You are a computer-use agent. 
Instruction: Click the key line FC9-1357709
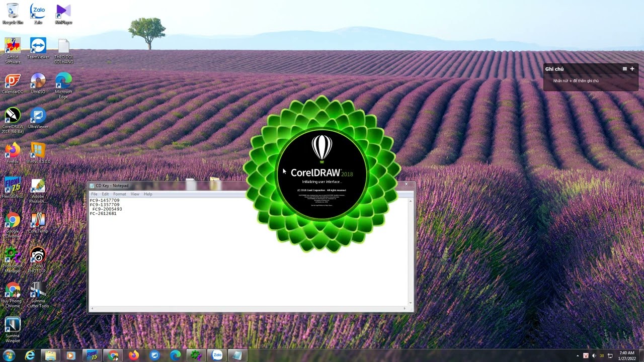click(x=105, y=205)
